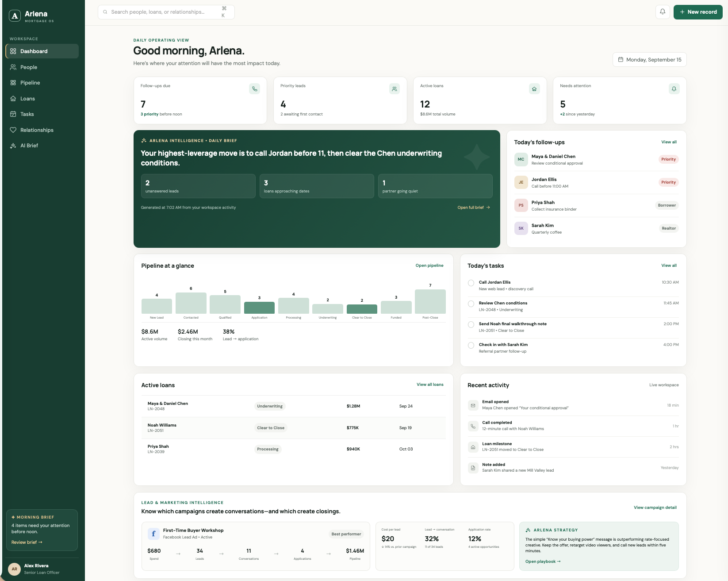Open Tasks in the sidebar
The height and width of the screenshot is (581, 728).
click(42, 114)
